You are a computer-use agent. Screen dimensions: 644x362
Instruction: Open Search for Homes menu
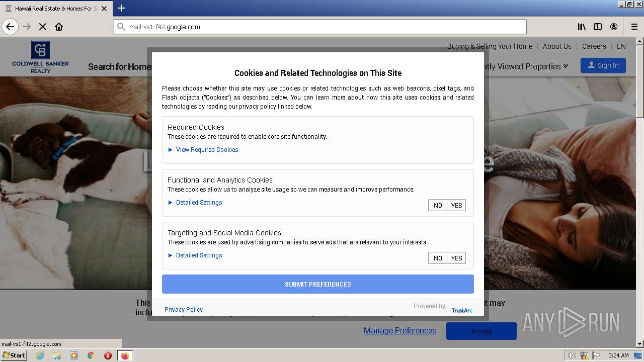120,66
